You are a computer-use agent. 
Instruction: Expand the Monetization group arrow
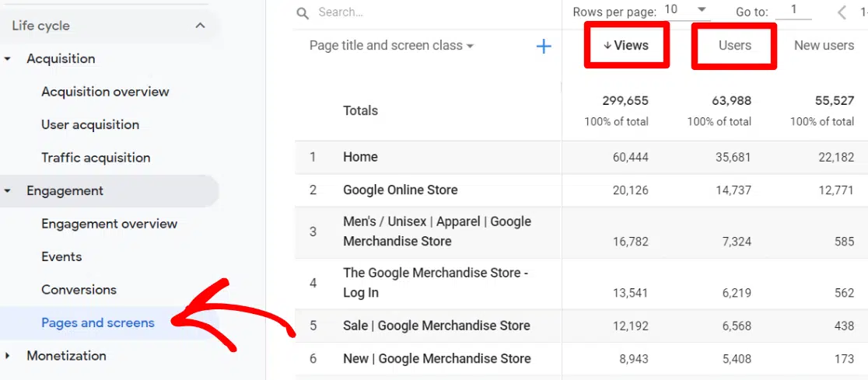click(9, 356)
